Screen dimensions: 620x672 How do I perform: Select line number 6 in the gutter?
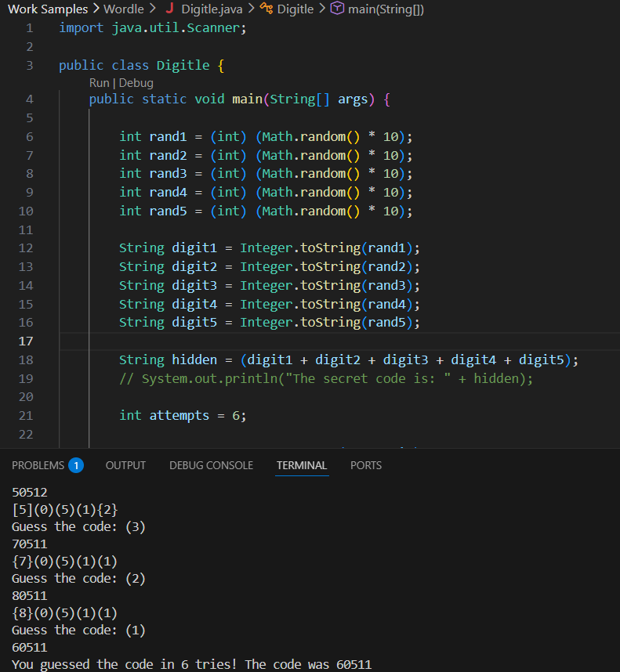click(29, 136)
